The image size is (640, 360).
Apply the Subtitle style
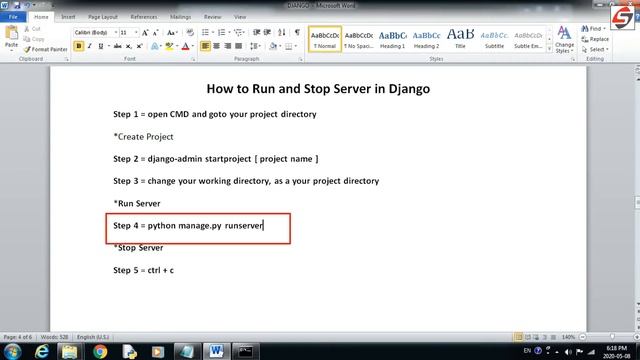pyautogui.click(x=494, y=39)
